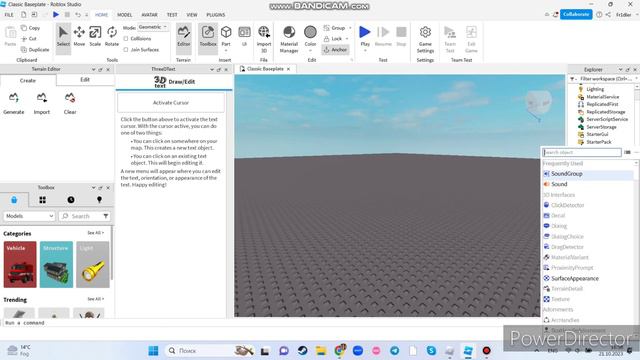640x360 pixels.
Task: Choose the Rotate tool
Action: [x=111, y=37]
